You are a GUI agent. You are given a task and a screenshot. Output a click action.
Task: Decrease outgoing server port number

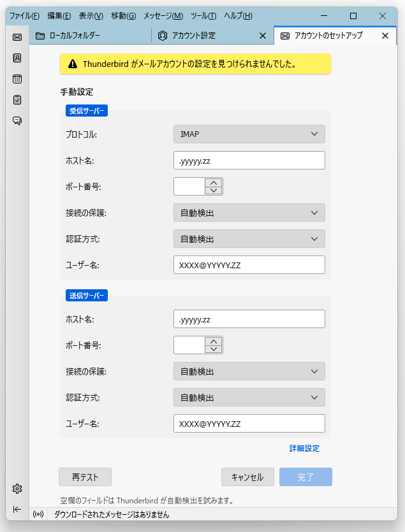click(214, 349)
